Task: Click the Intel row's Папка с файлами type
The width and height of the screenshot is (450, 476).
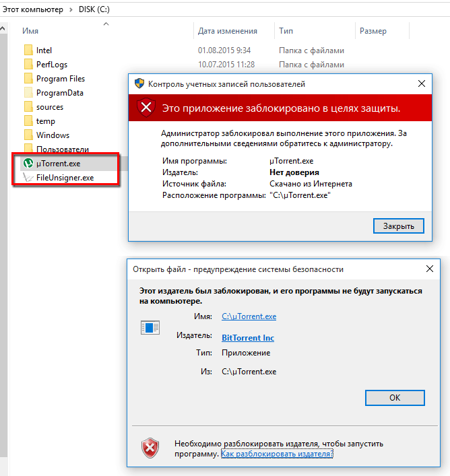Action: [x=311, y=50]
